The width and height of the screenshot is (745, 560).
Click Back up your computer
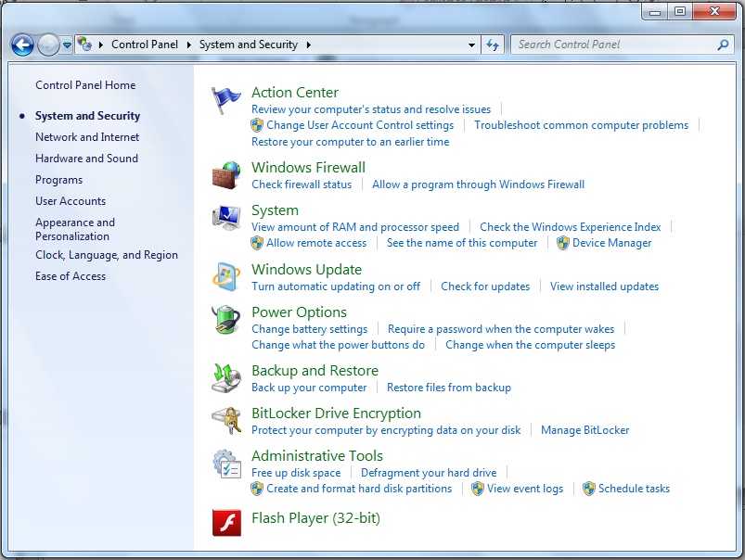coord(309,388)
